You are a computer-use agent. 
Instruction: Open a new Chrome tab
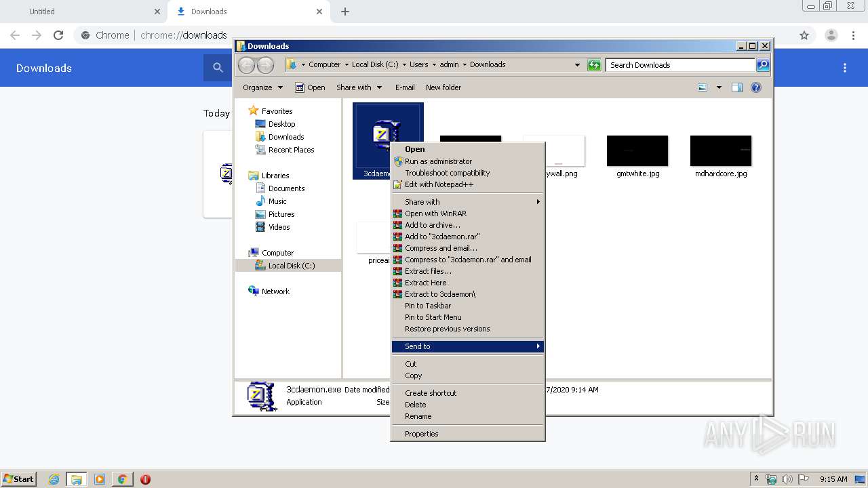click(345, 12)
